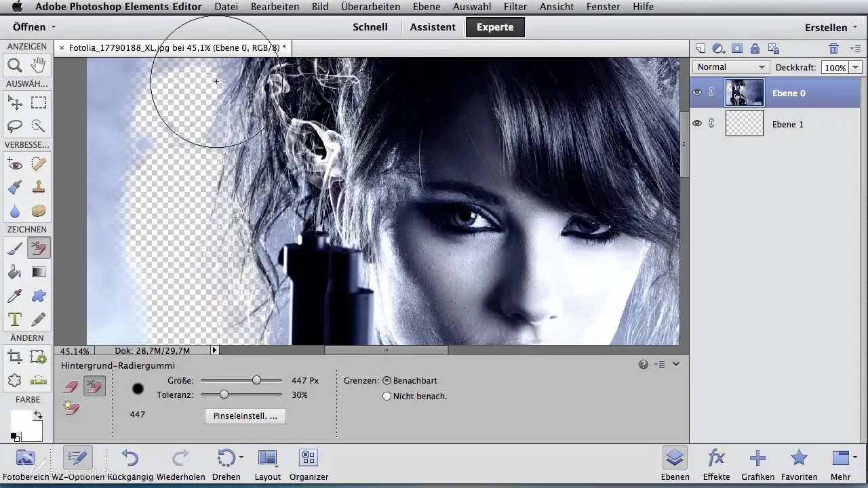Lock all pixels of the layer

point(755,48)
